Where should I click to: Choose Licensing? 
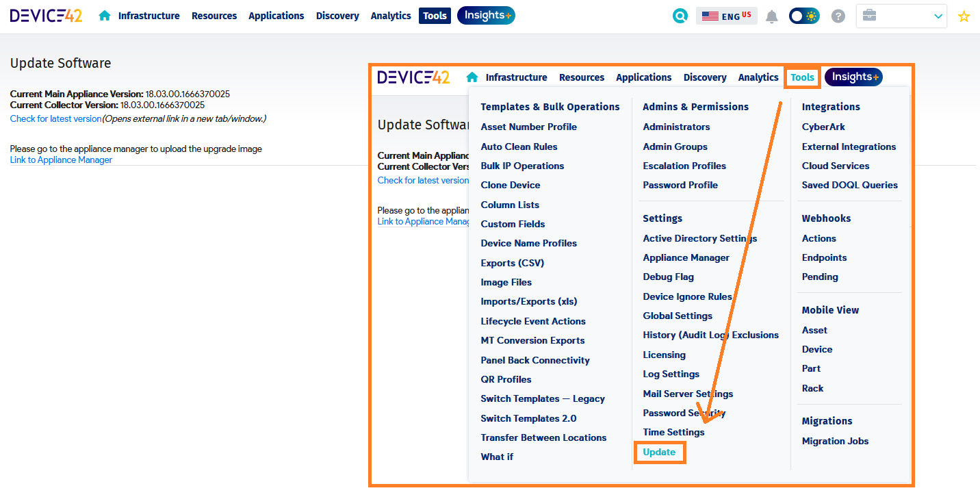click(665, 355)
